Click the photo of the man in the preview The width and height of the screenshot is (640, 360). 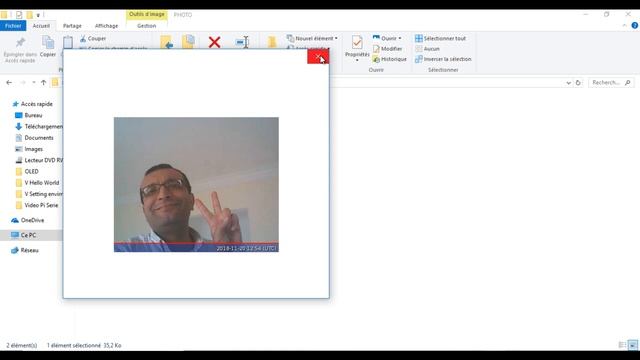[196, 184]
